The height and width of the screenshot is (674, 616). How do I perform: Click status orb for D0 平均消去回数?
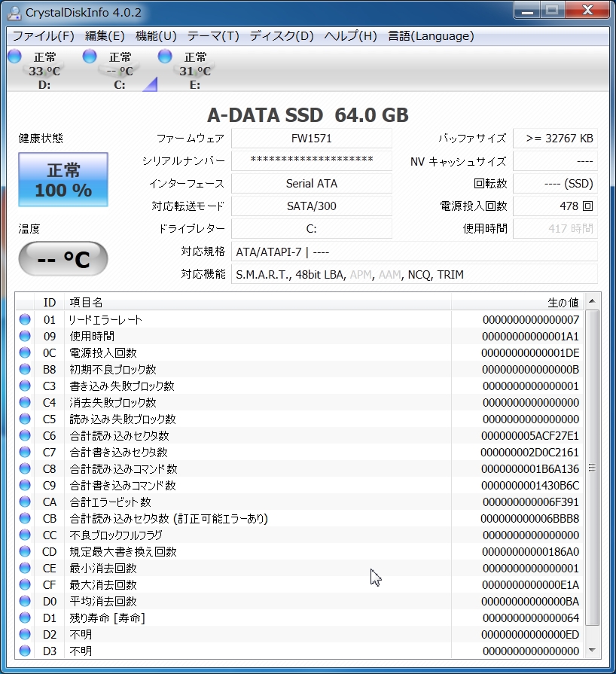25,601
